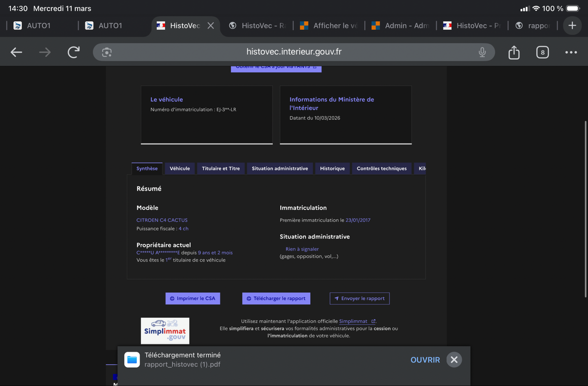The image size is (588, 386).
Task: Close the active HistoVec tab
Action: pos(211,25)
